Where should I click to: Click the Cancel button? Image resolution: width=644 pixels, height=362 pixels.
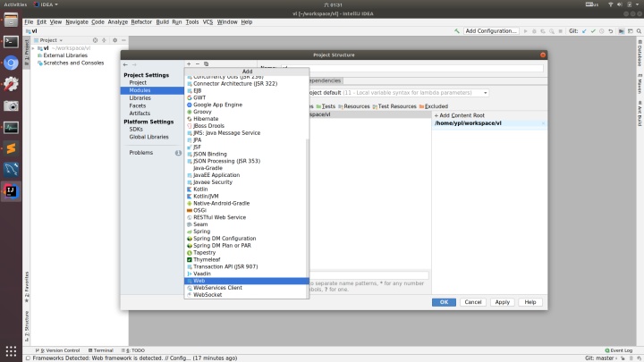pos(473,302)
